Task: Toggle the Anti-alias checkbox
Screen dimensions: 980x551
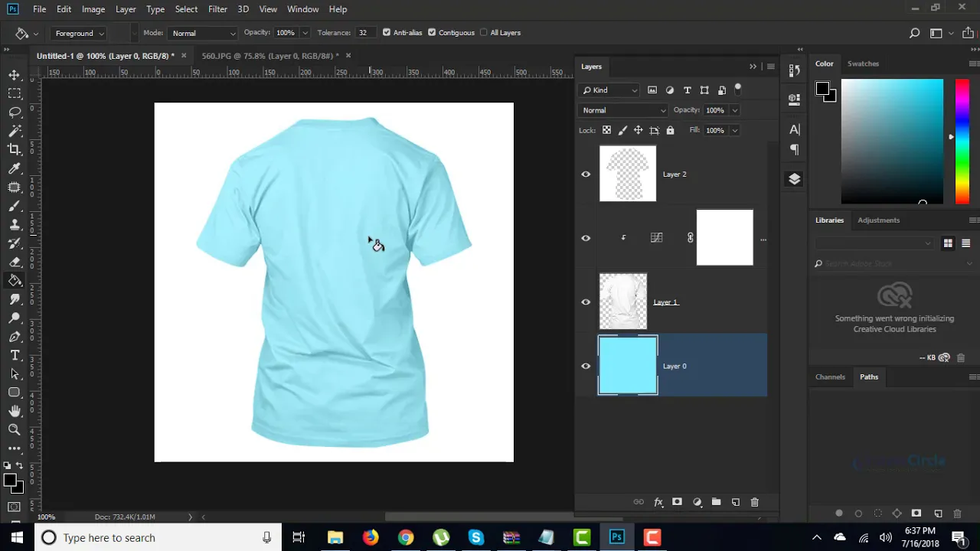Action: 387,33
